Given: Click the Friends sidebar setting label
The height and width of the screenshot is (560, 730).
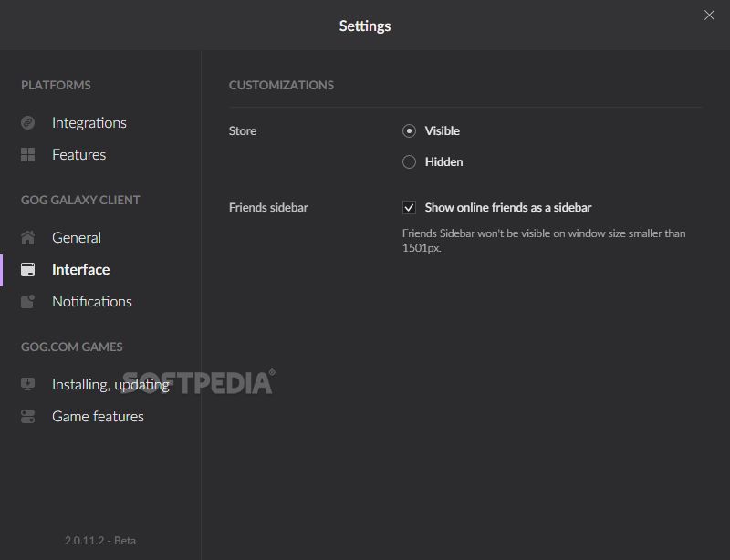Looking at the screenshot, I should point(268,207).
